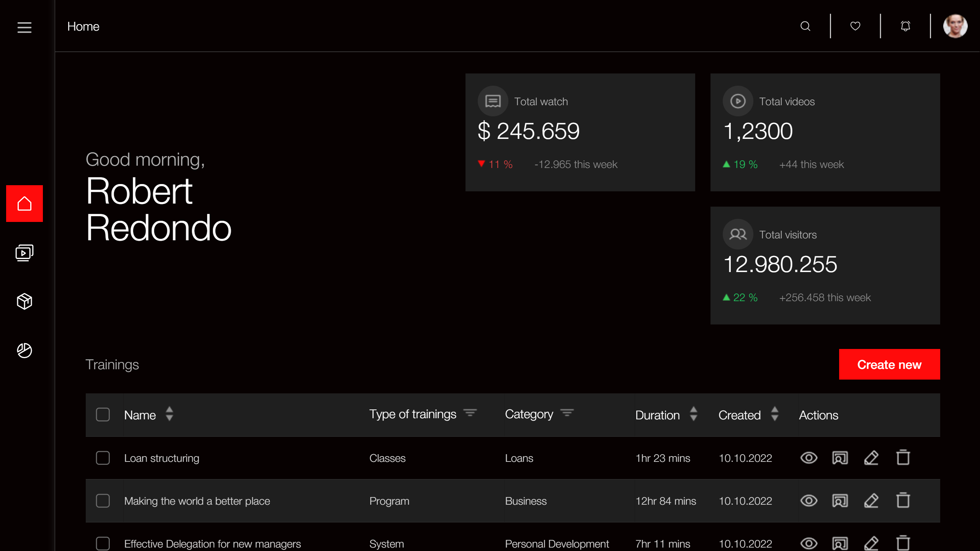This screenshot has width=980, height=551.
Task: Sort table by Duration
Action: pyautogui.click(x=693, y=414)
